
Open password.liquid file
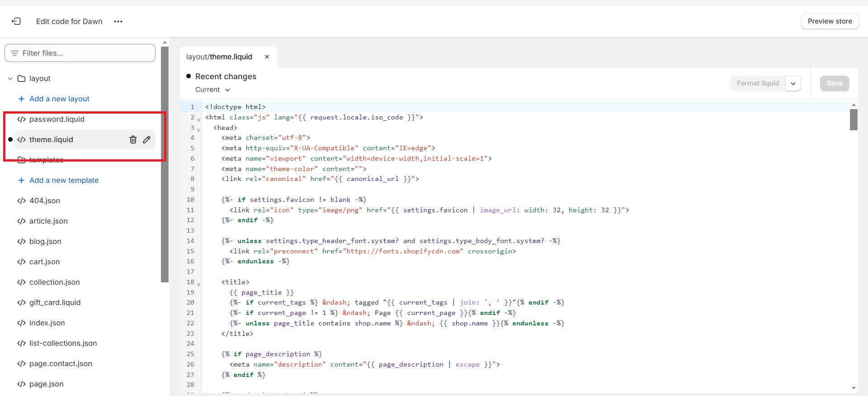(x=57, y=119)
